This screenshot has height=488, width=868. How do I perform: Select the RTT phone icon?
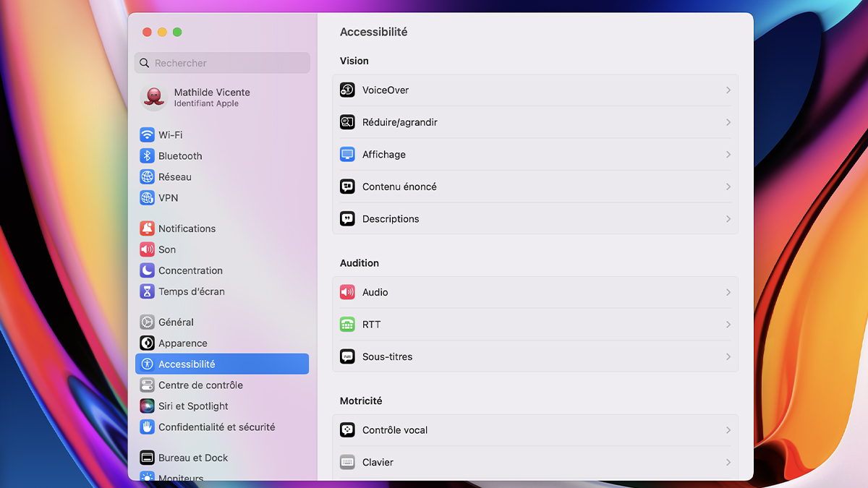click(x=347, y=325)
